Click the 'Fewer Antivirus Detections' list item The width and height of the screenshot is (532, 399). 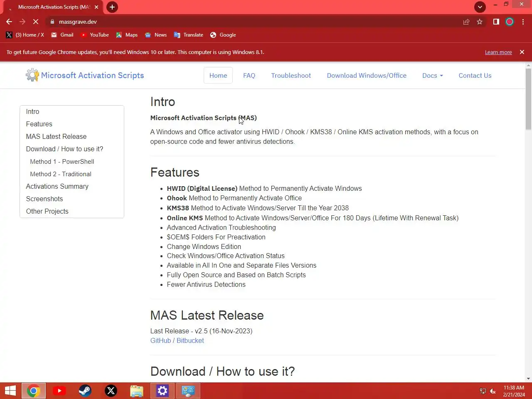(206, 284)
